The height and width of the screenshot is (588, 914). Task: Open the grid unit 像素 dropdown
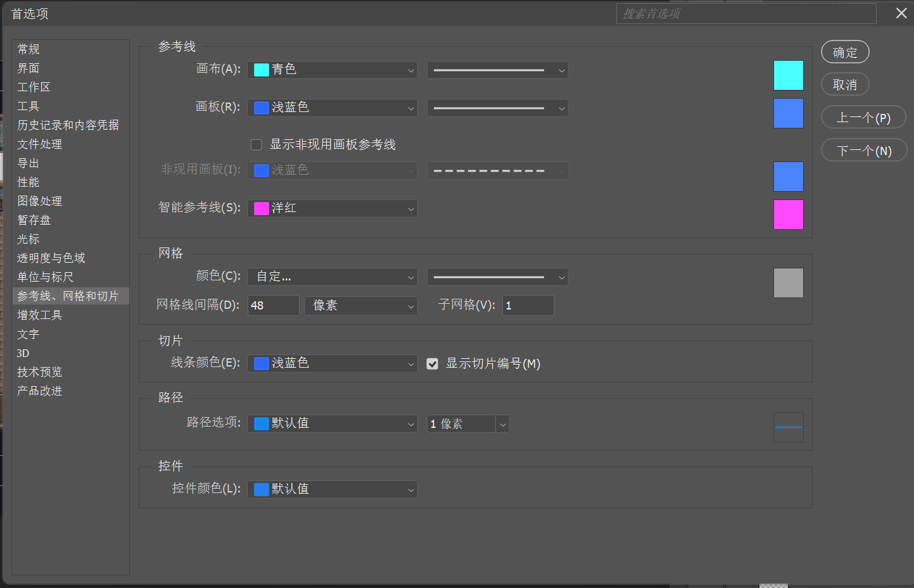click(361, 306)
